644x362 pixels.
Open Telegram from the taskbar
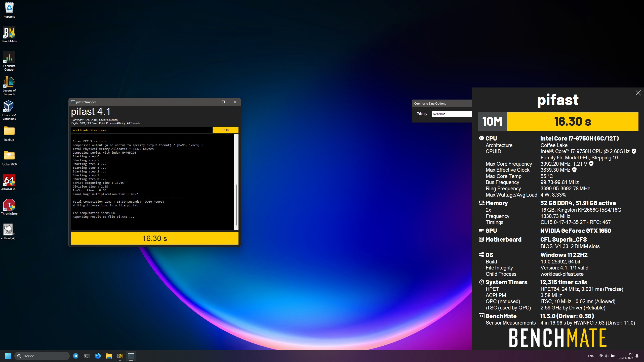(76, 356)
